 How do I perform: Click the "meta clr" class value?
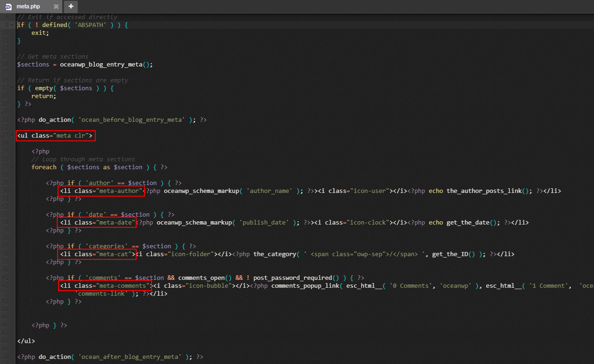(73, 136)
